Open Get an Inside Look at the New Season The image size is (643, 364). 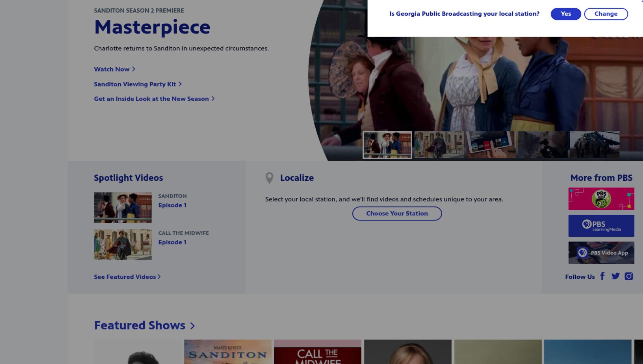point(154,99)
